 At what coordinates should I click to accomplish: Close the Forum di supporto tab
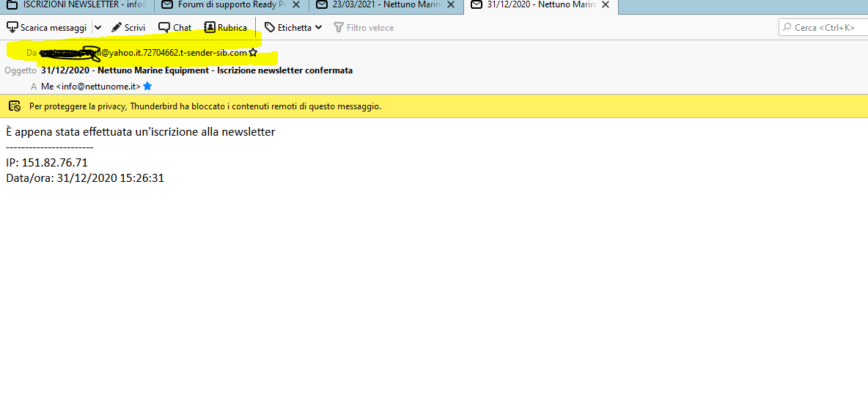point(296,5)
